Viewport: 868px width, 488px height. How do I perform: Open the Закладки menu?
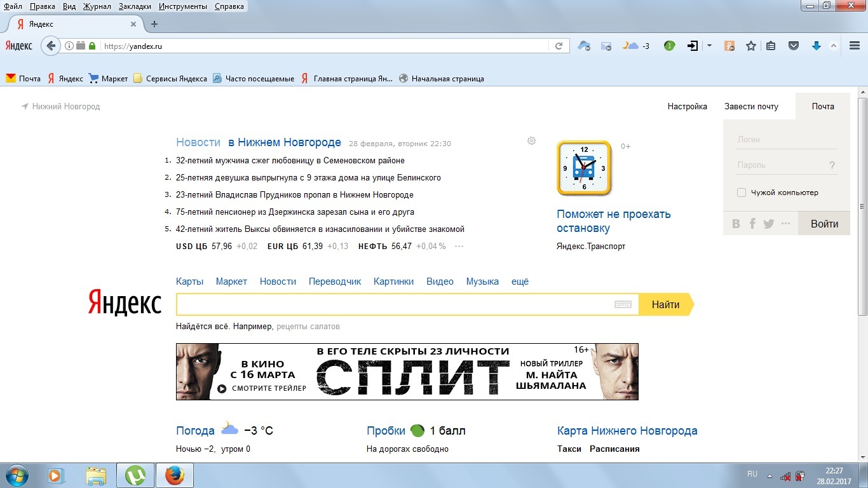tap(135, 6)
